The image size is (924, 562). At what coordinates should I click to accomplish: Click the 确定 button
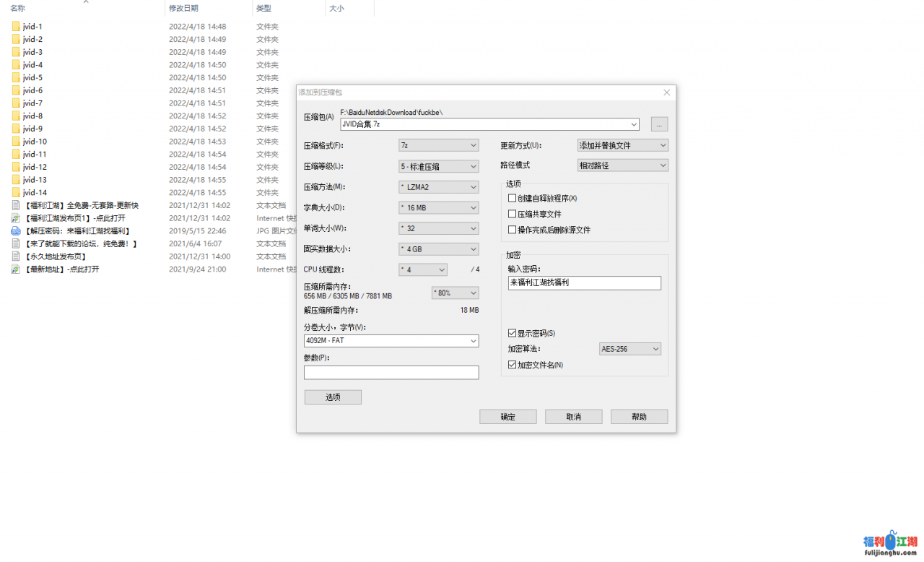click(507, 417)
